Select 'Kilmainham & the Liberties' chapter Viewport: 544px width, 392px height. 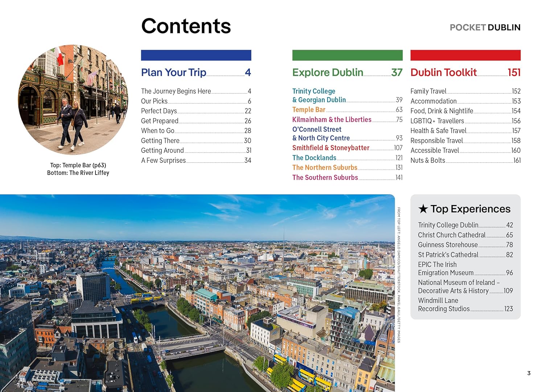347,120
